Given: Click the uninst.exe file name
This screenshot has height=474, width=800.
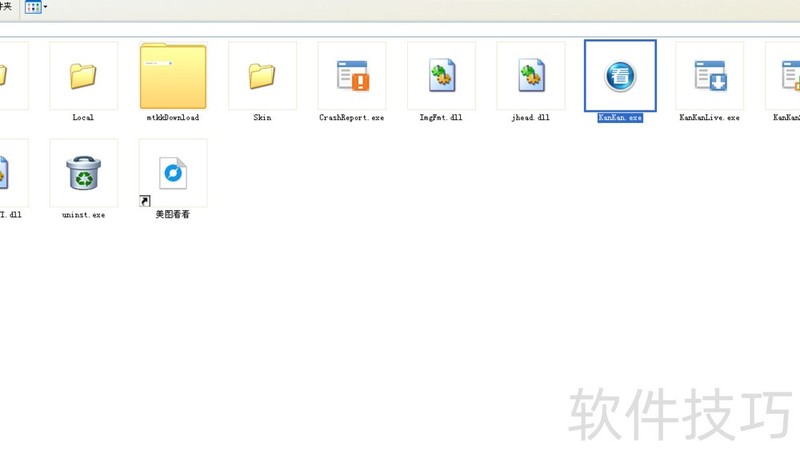Looking at the screenshot, I should [x=83, y=215].
